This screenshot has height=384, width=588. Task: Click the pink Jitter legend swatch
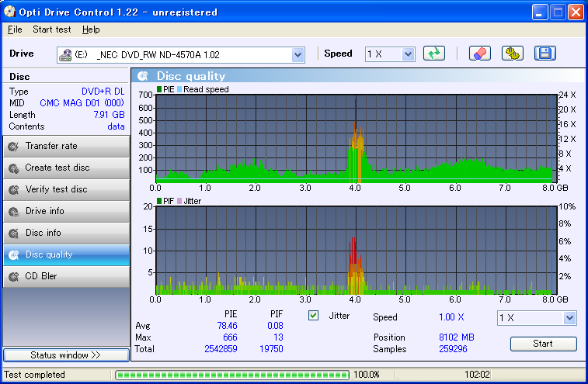(179, 201)
